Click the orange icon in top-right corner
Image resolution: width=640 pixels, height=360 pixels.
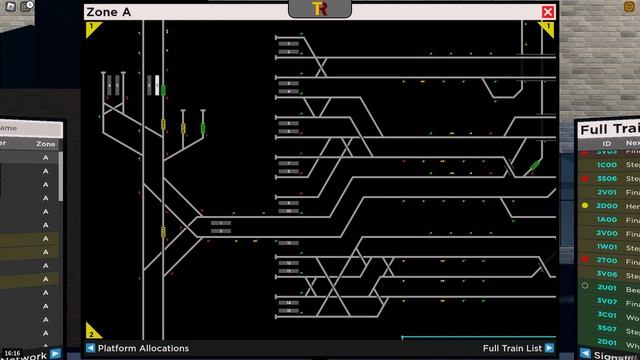click(x=629, y=7)
